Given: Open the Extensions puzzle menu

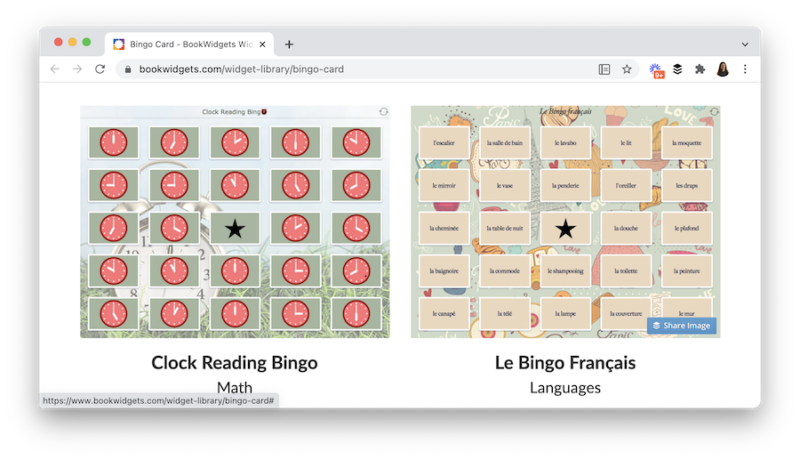Looking at the screenshot, I should coord(700,69).
